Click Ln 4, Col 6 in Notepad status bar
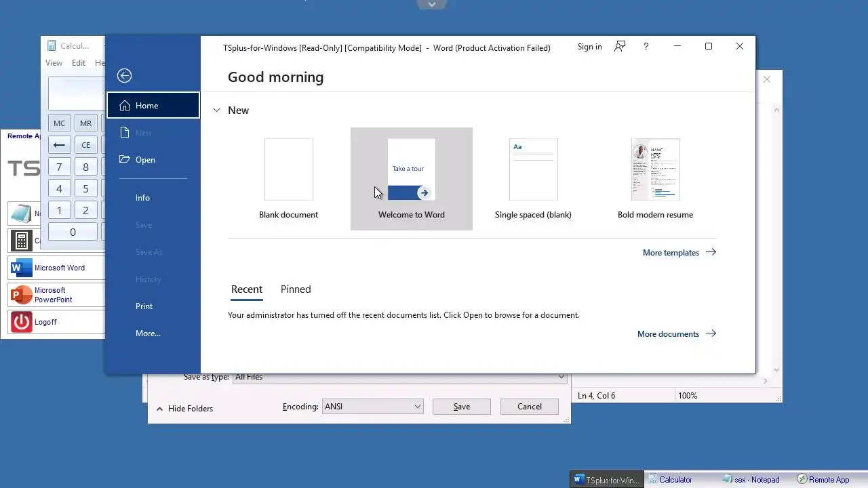 (597, 395)
